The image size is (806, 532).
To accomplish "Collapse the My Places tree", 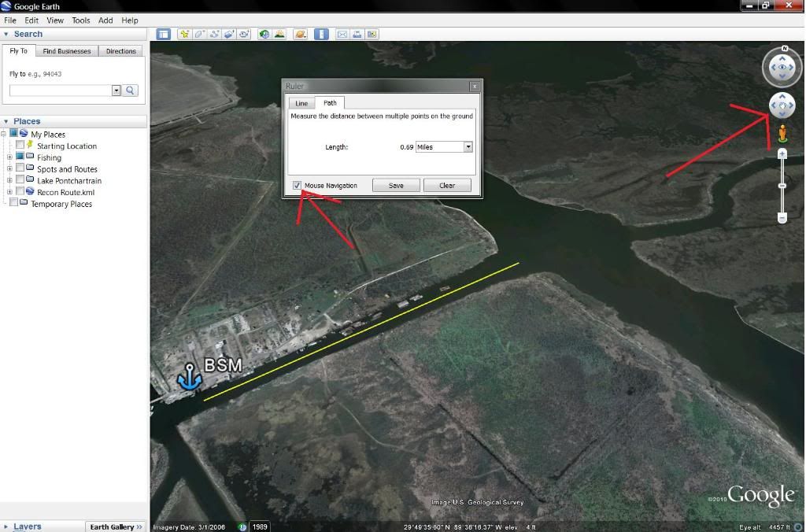I will pyautogui.click(x=3, y=134).
